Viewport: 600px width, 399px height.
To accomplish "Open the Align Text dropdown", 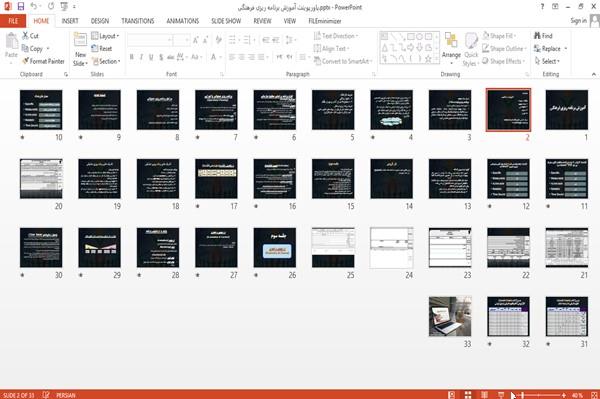I will tap(331, 49).
